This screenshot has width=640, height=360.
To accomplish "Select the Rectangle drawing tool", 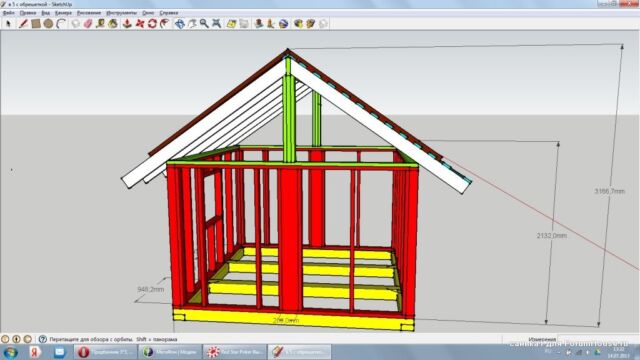I will [36, 24].
